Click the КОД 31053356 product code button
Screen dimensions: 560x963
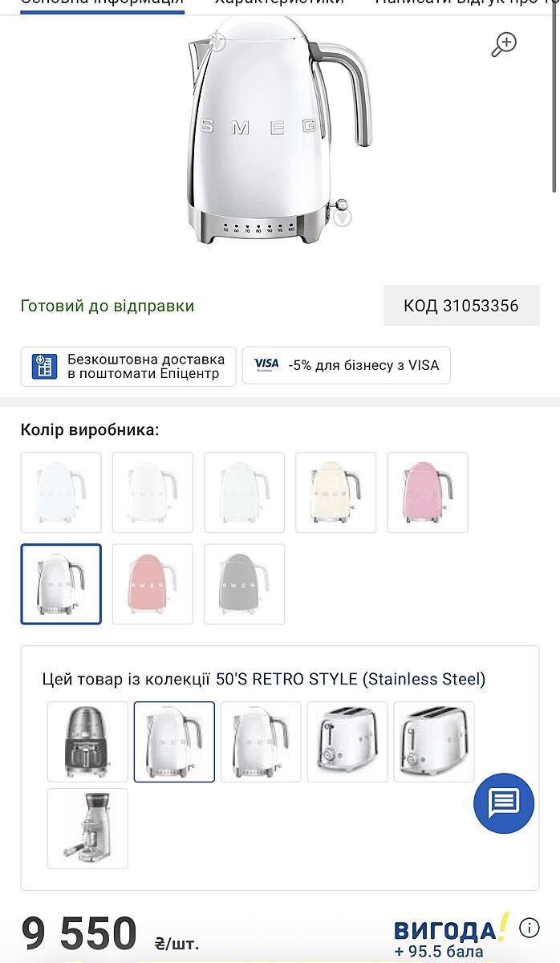pos(461,306)
